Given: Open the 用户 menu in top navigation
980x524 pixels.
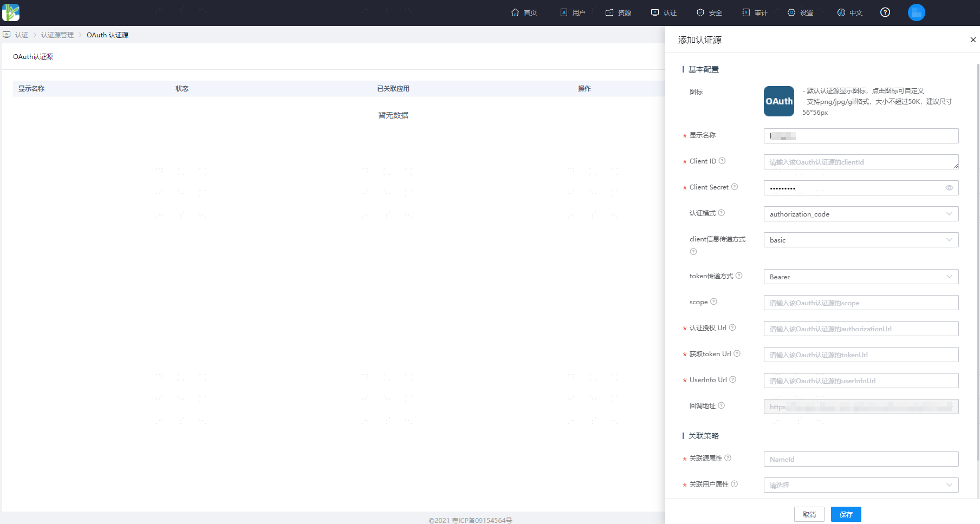Looking at the screenshot, I should click(573, 12).
